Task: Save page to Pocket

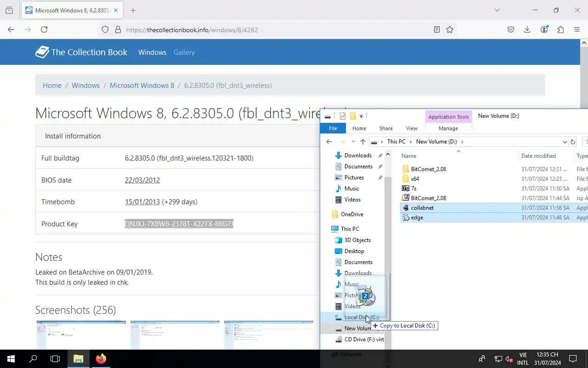Action: point(511,29)
